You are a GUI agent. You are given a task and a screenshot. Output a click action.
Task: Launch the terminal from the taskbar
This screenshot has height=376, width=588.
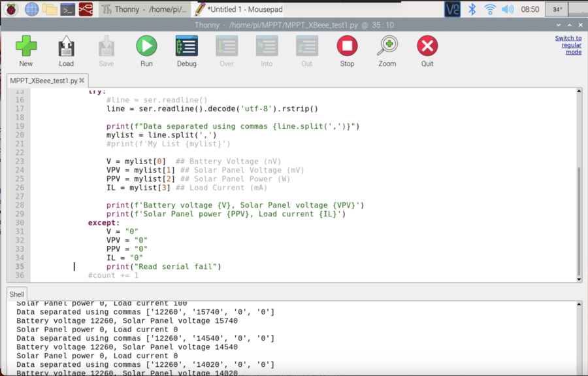pos(67,9)
